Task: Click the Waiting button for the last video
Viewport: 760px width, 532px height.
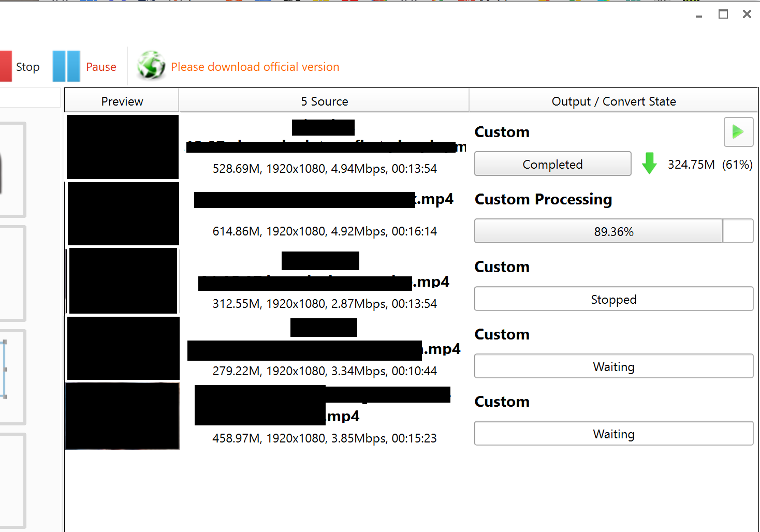Action: [613, 434]
